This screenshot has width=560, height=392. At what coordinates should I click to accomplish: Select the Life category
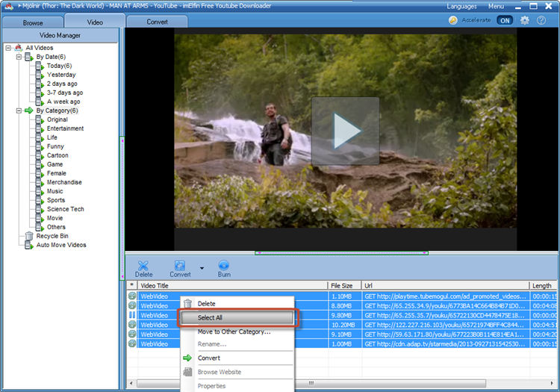coord(52,137)
